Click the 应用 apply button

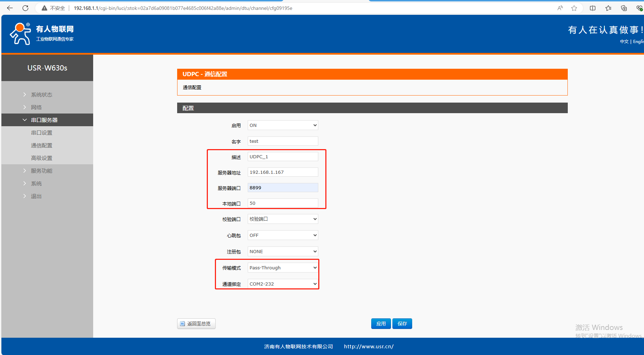pyautogui.click(x=381, y=324)
